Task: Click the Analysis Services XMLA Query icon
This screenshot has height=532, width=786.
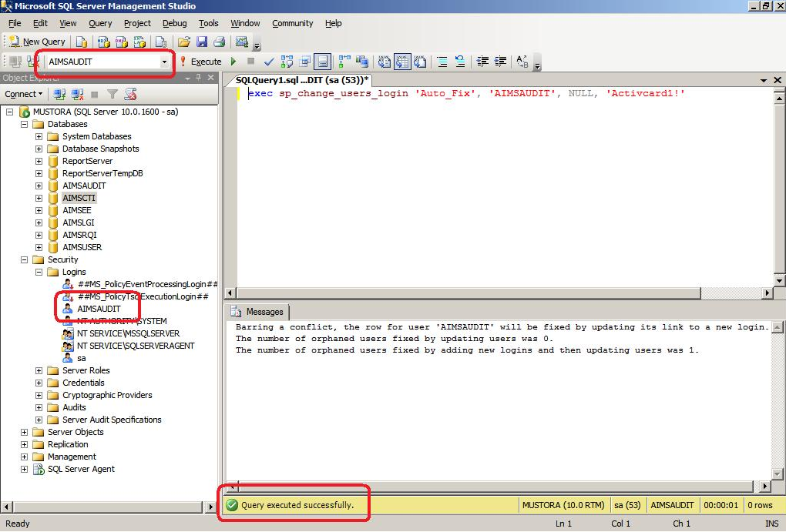Action: click(x=139, y=42)
